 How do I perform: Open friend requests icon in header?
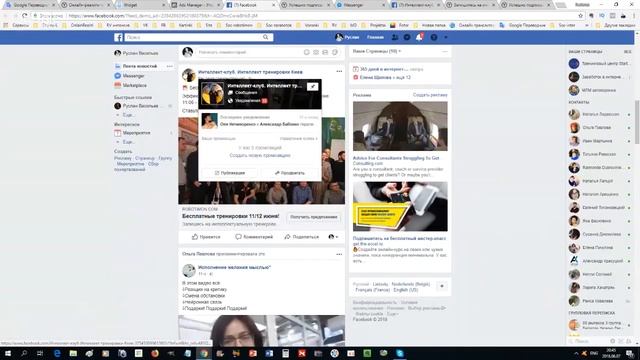coord(395,37)
